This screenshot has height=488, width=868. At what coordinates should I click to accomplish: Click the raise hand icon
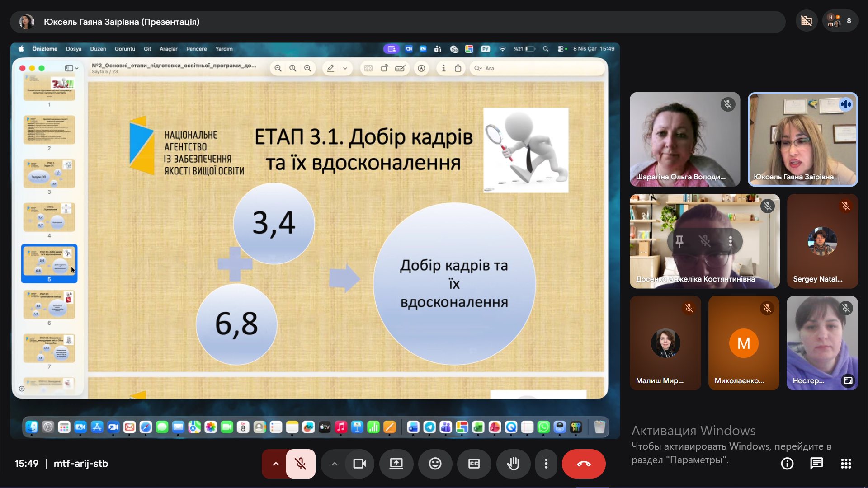coord(513,464)
